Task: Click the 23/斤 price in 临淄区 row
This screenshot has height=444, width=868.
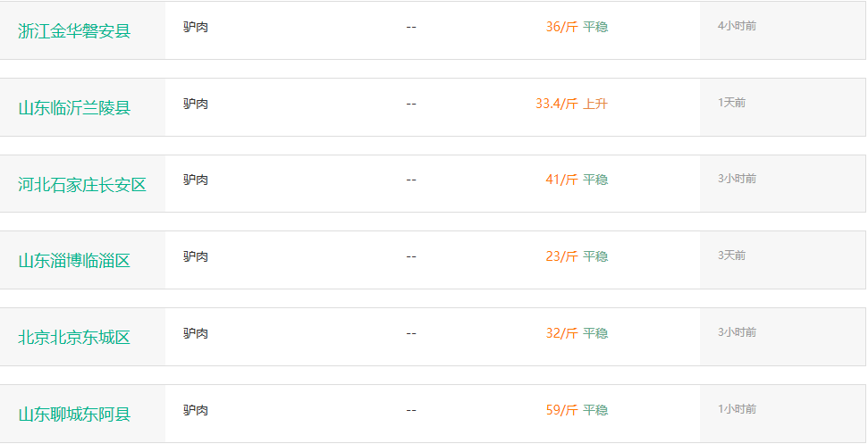Action: click(x=561, y=256)
